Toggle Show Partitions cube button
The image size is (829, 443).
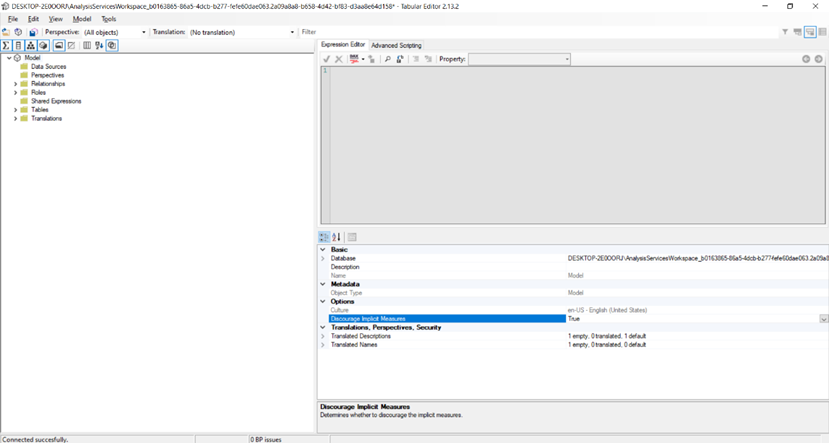point(43,45)
